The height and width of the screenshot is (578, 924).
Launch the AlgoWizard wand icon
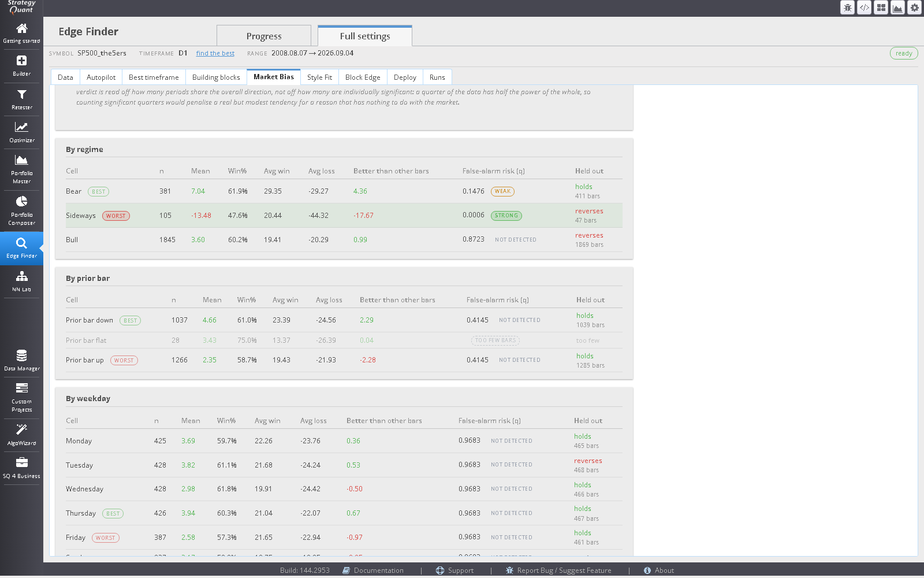(x=21, y=429)
